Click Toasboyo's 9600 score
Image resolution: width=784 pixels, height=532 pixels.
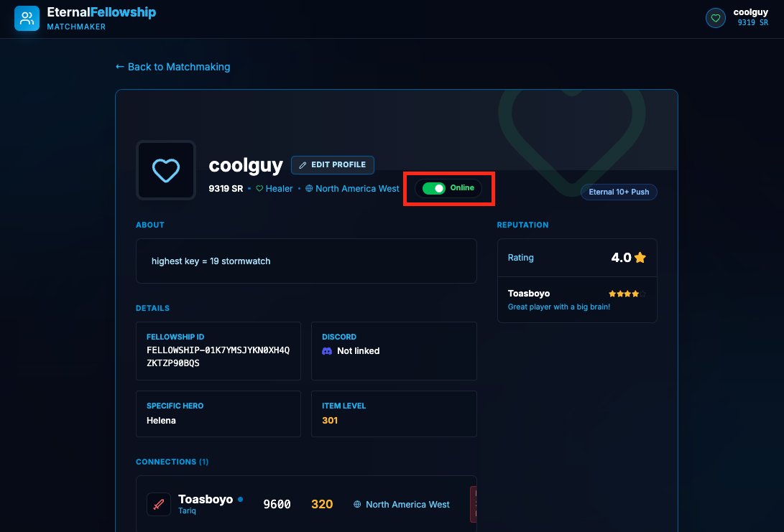point(277,505)
